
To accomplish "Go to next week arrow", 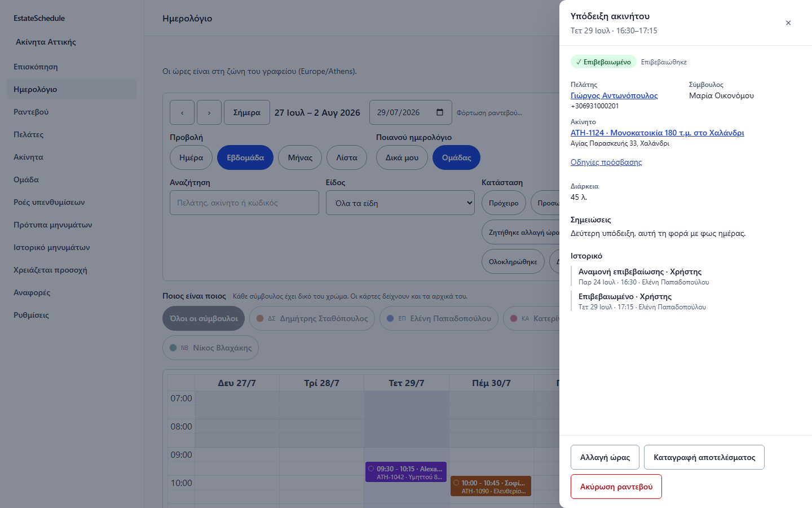I will 209,112.
